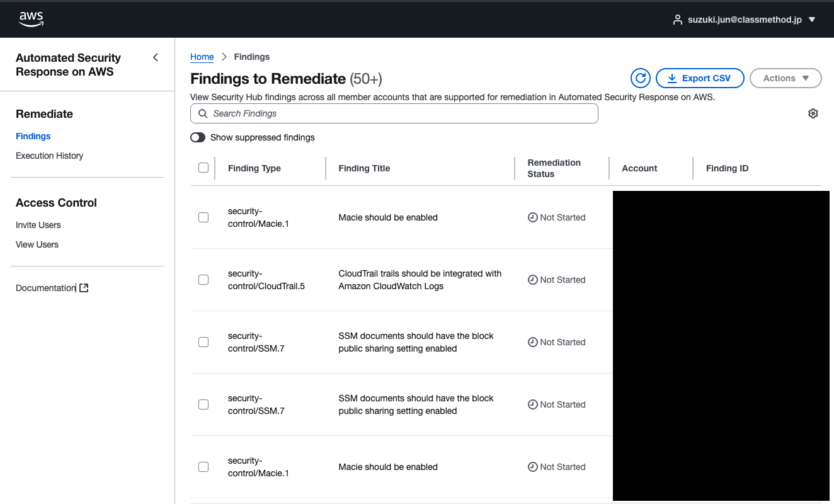Open View Users page
Viewport: 834px width, 504px height.
click(37, 244)
